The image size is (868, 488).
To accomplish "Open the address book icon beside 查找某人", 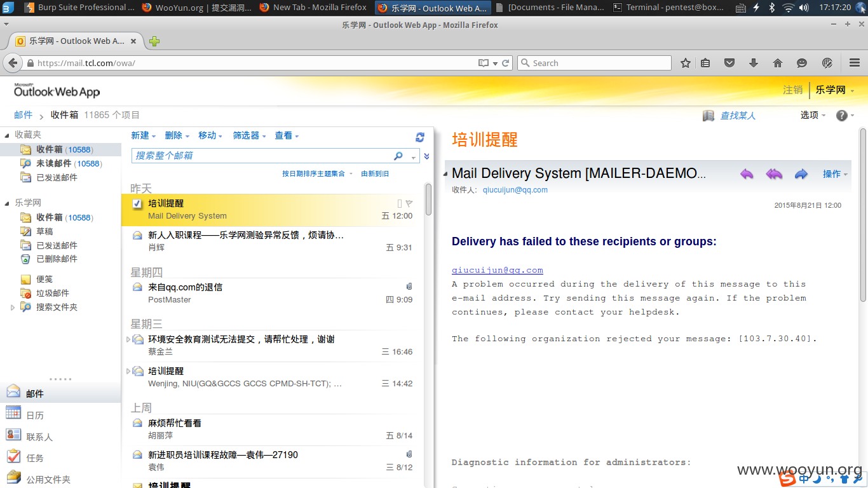I will [x=709, y=116].
